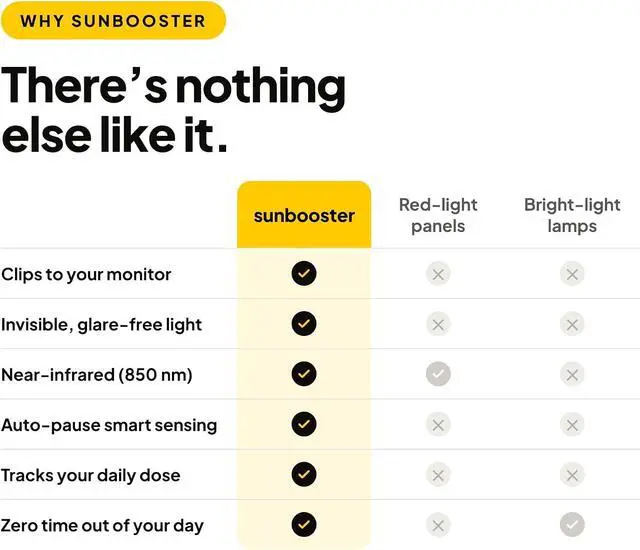640x550 pixels.
Task: Select the Bright-light lamps column header
Action: coord(572,215)
